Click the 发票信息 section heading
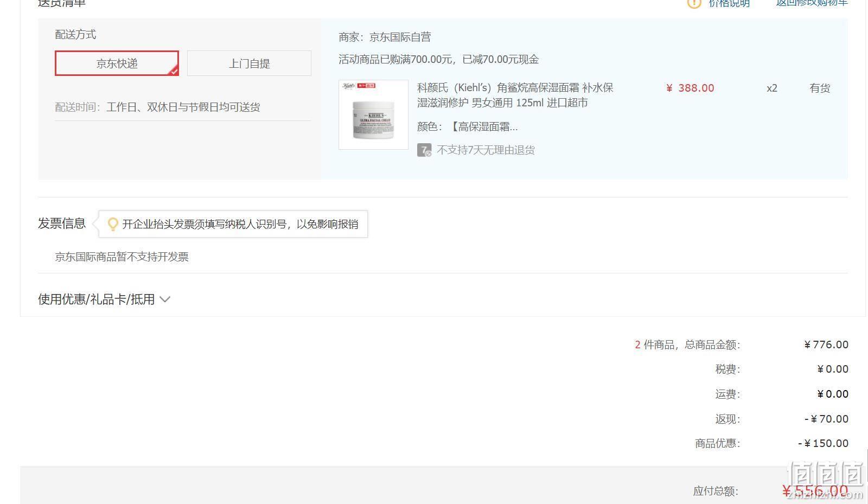 (62, 224)
